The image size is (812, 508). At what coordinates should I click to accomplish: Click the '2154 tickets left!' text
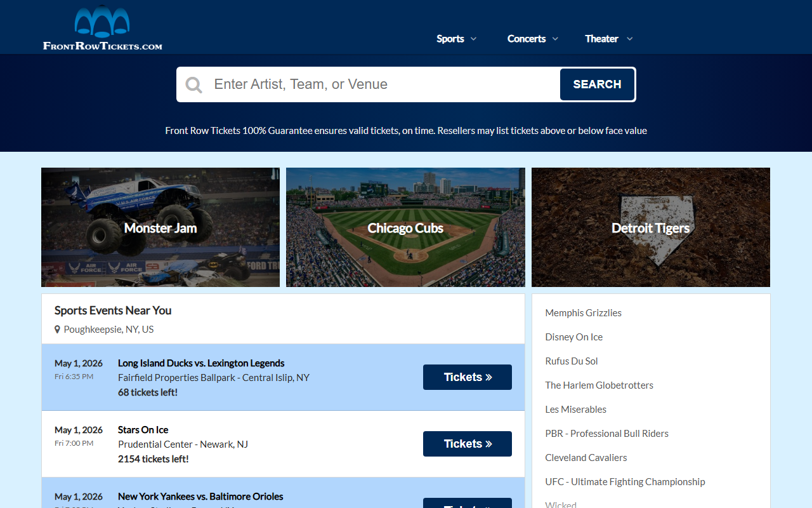click(154, 459)
